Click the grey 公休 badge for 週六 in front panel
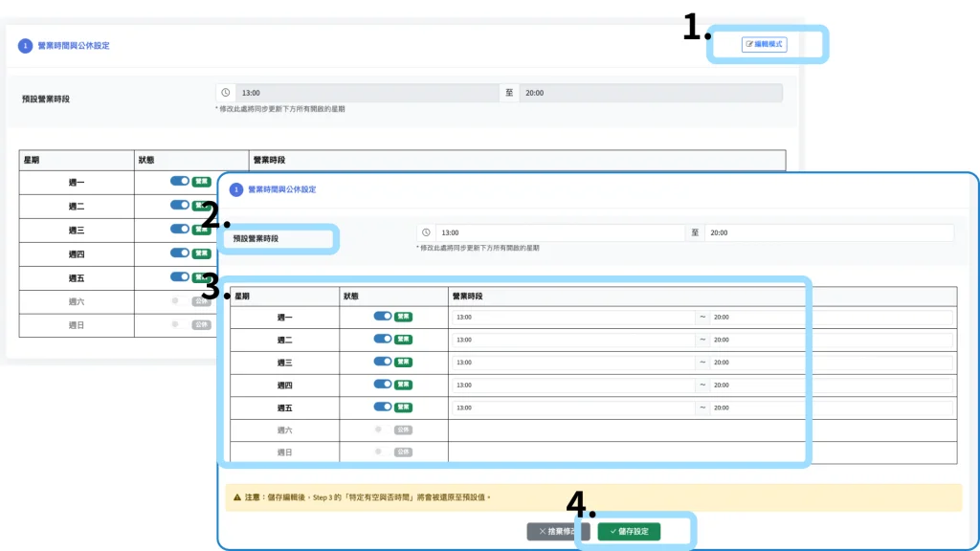 pos(403,430)
